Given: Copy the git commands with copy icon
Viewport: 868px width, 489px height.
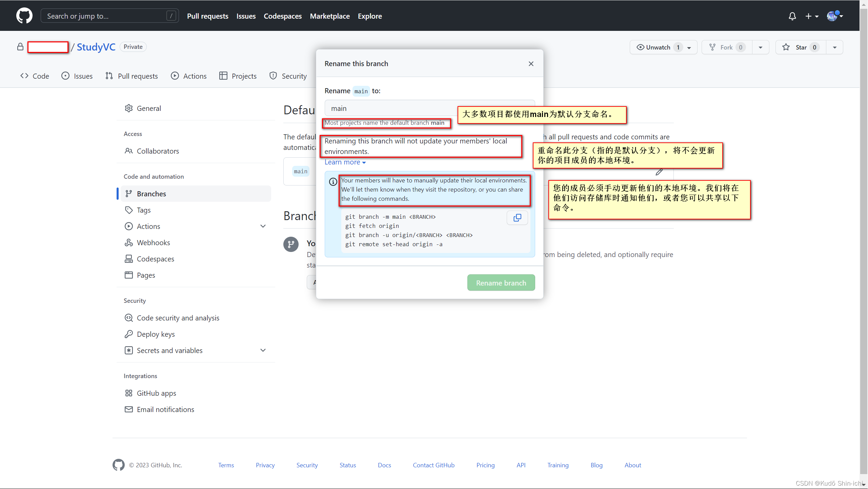Looking at the screenshot, I should pos(517,218).
